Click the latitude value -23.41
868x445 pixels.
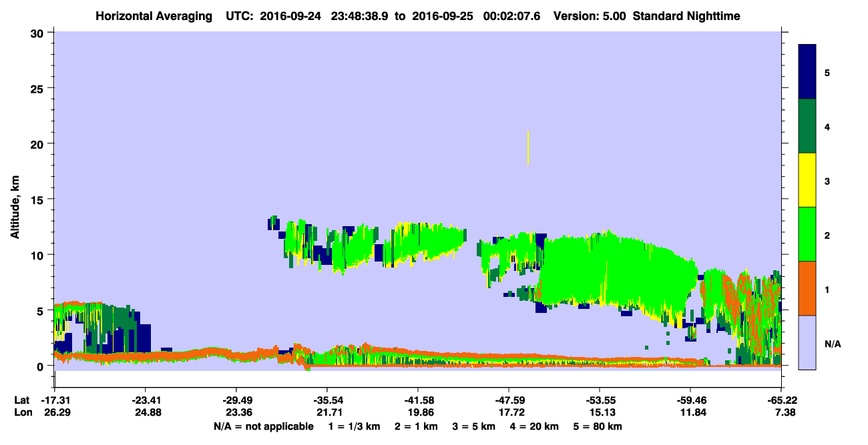(x=146, y=400)
